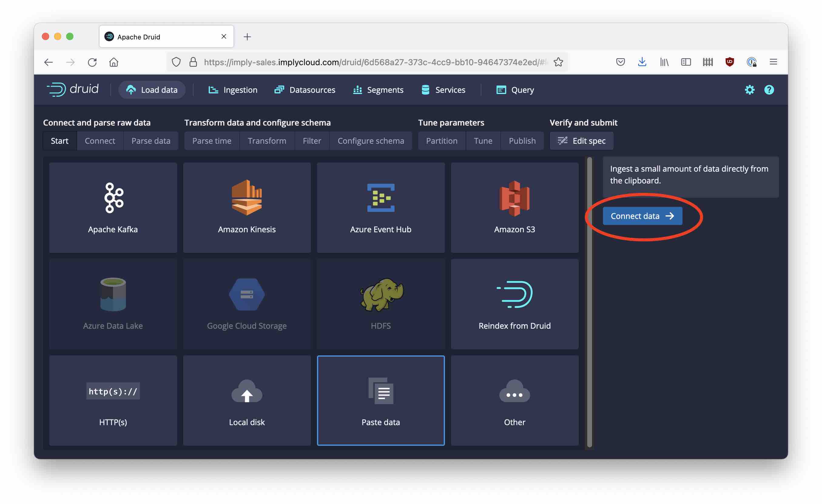Select the Azure Event Hub tile
Image resolution: width=822 pixels, height=504 pixels.
tap(381, 207)
